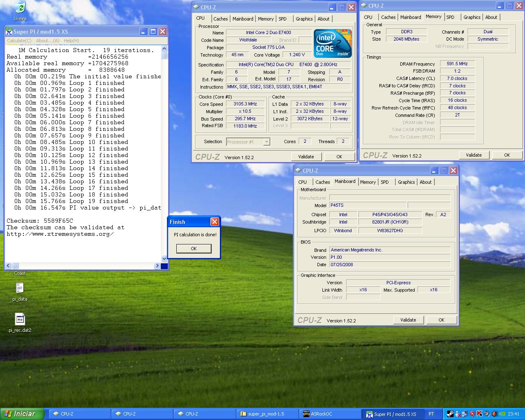The image size is (525, 420).
Task: Open Caches tab in CPU-Z CPU window
Action: pyautogui.click(x=220, y=19)
